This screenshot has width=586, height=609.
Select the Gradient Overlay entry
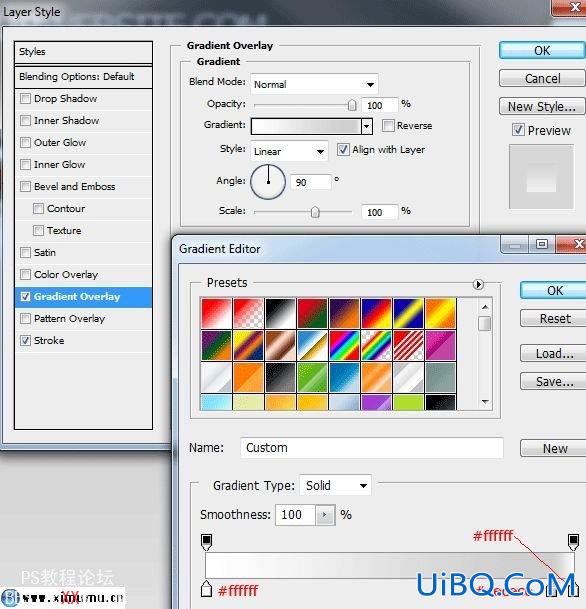(83, 297)
